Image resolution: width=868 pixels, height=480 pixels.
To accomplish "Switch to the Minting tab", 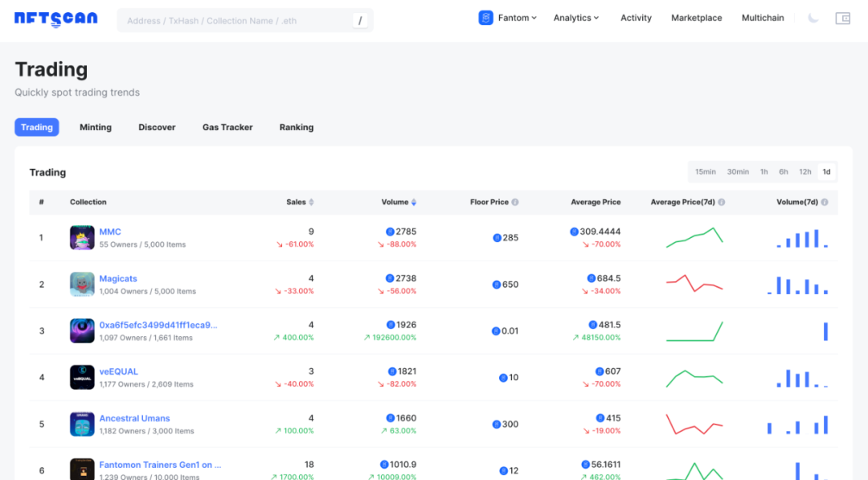I will [x=96, y=127].
